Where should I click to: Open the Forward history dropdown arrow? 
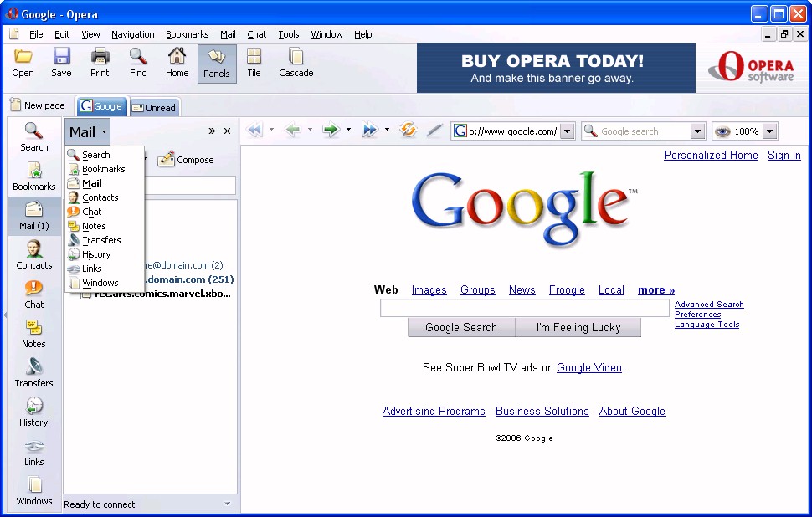click(348, 130)
